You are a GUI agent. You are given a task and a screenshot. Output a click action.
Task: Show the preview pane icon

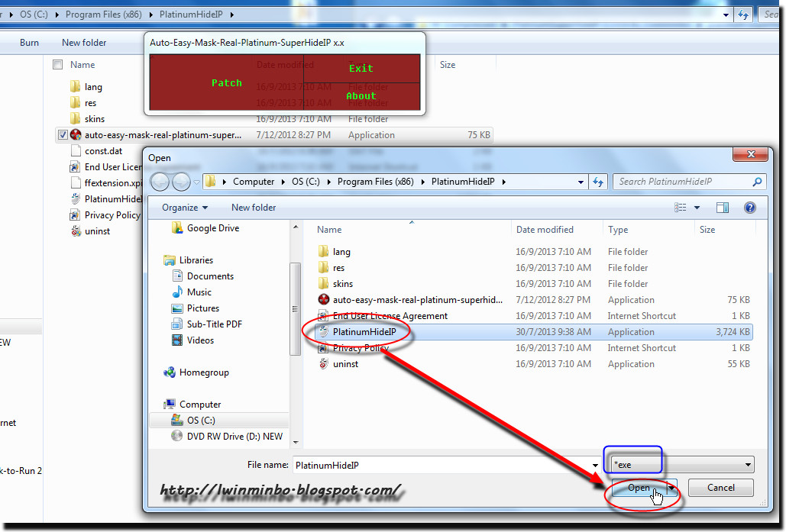[722, 207]
